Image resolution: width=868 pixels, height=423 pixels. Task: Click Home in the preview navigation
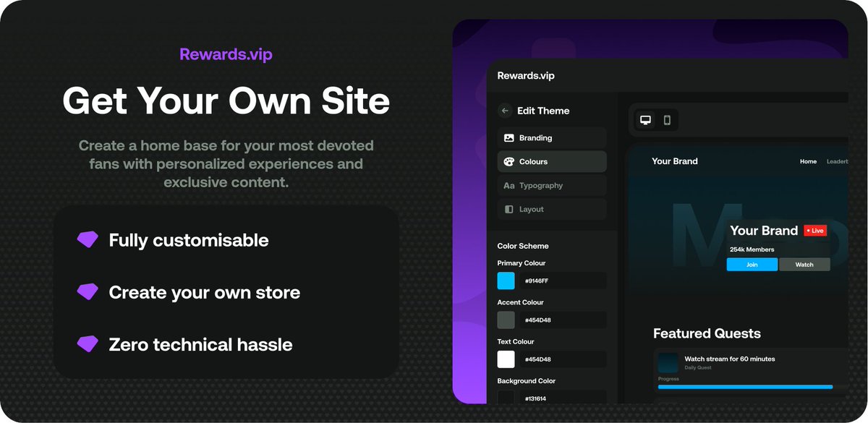(808, 162)
